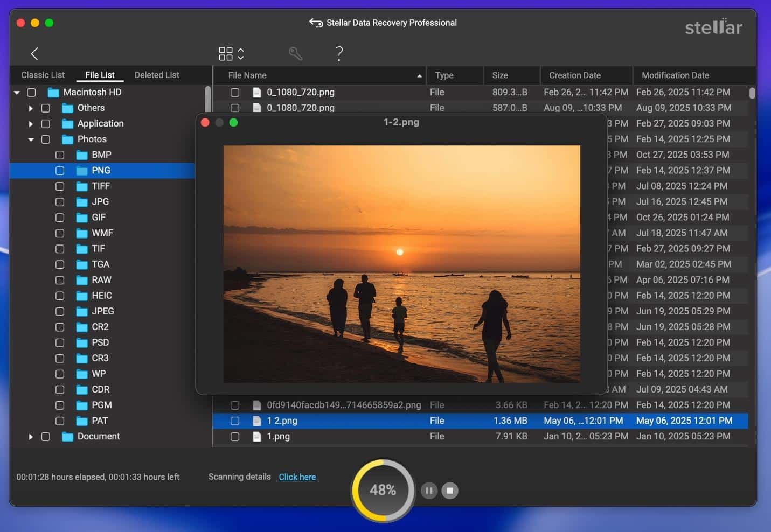Click the 48% scan progress ring

(382, 490)
